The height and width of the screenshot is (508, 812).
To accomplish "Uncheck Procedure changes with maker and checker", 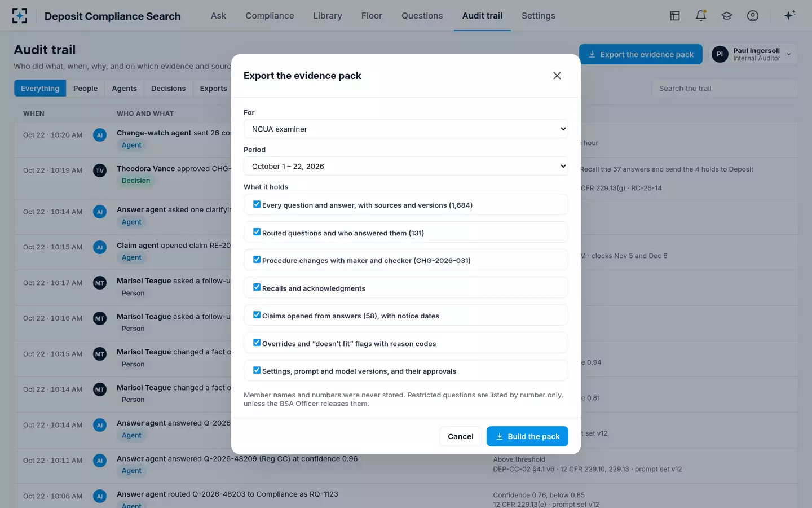I will pyautogui.click(x=257, y=260).
